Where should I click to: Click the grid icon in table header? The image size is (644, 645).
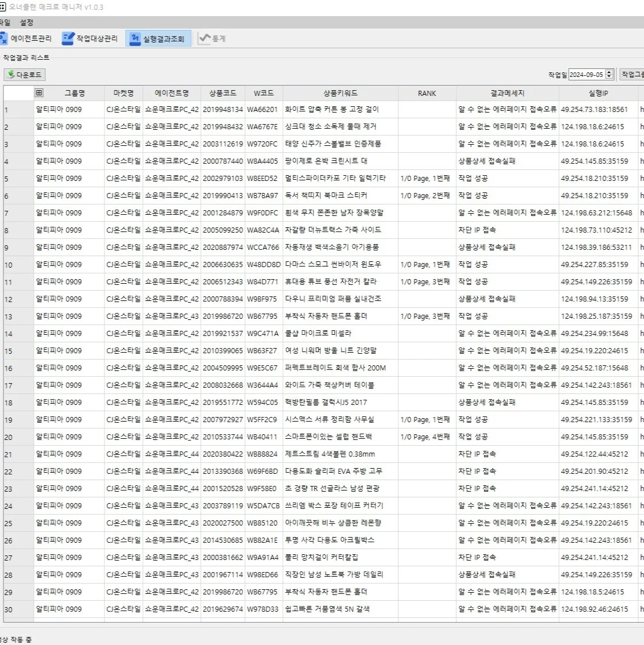(39, 92)
